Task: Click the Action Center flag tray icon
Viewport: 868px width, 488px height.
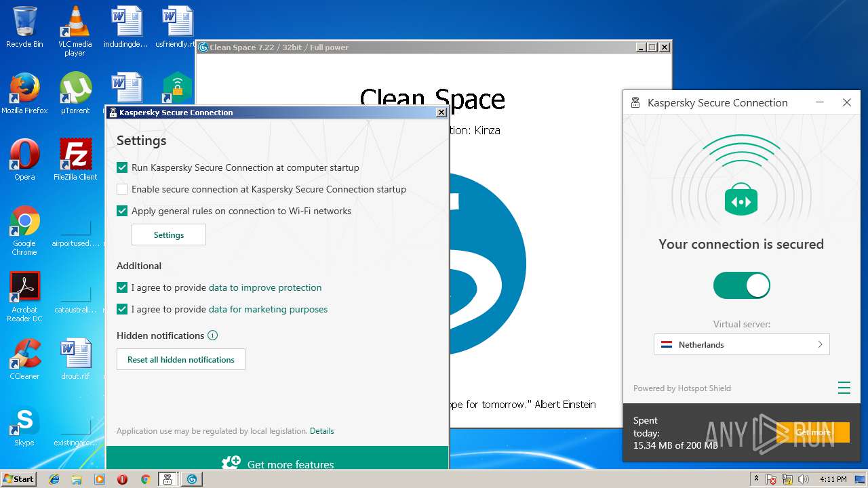Action: pyautogui.click(x=771, y=479)
